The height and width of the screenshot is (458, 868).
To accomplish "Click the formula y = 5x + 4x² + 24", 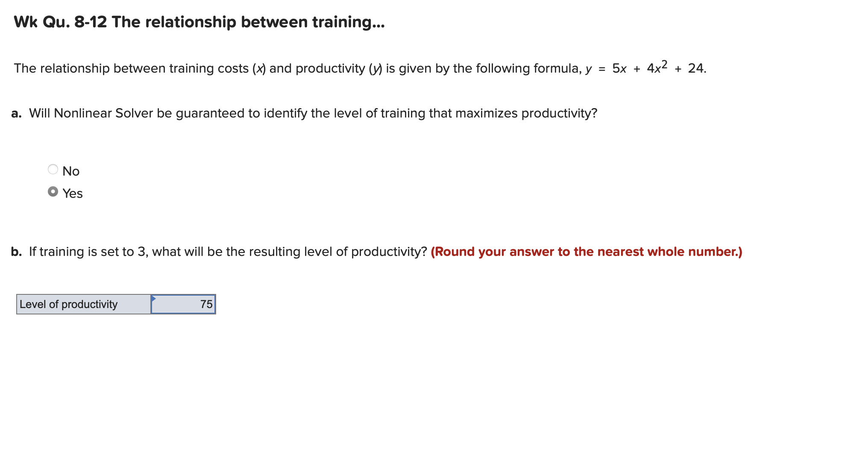I will [x=645, y=68].
